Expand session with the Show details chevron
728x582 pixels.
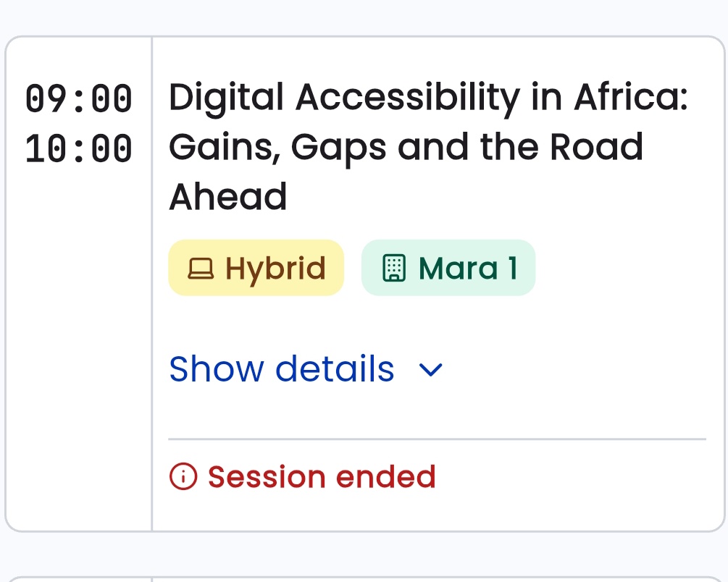click(x=430, y=370)
